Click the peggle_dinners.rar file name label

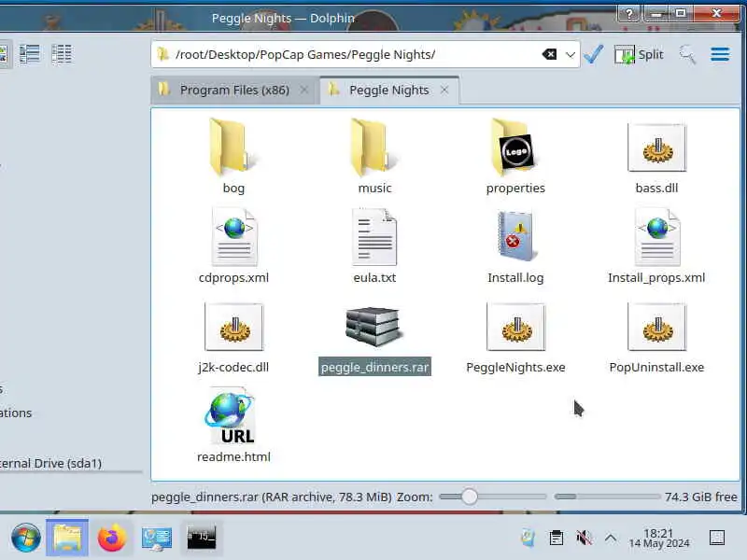pyautogui.click(x=374, y=367)
